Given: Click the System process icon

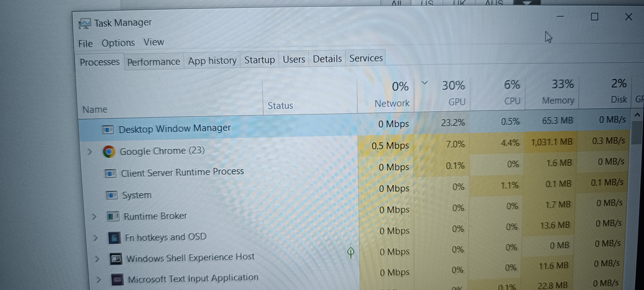Looking at the screenshot, I should pyautogui.click(x=112, y=195).
